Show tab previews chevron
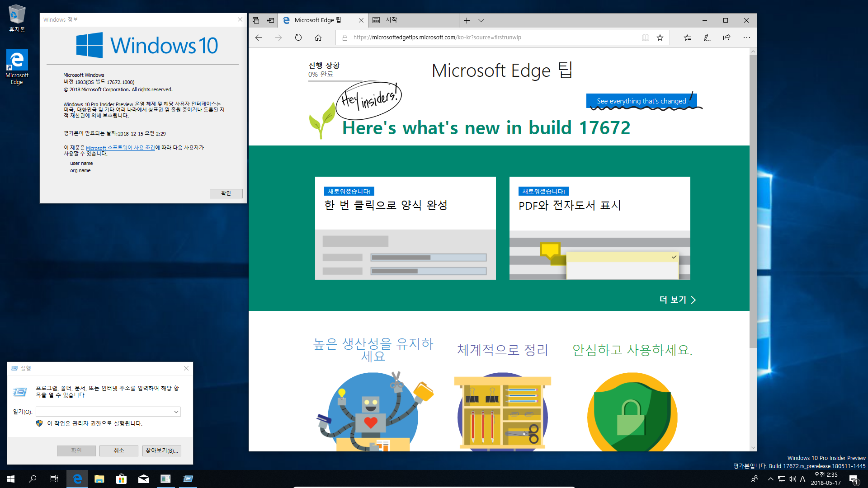This screenshot has height=488, width=868. (x=481, y=20)
